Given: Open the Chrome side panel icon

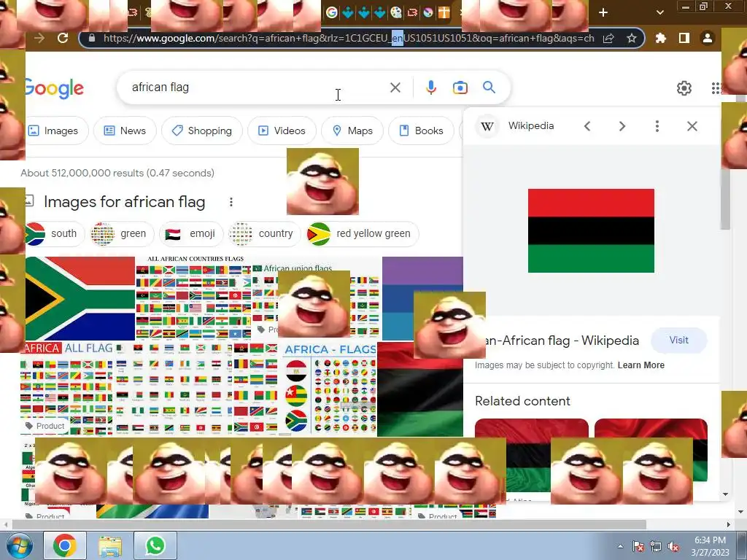Looking at the screenshot, I should pos(684,38).
